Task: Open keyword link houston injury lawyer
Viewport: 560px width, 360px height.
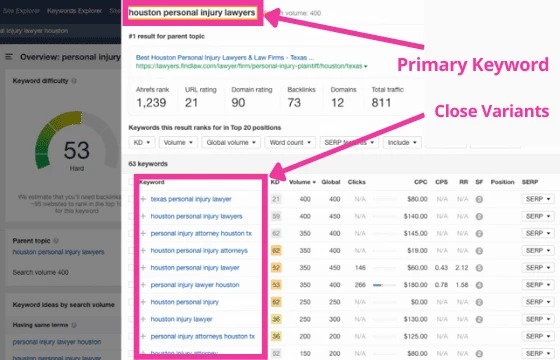Action: [181, 319]
